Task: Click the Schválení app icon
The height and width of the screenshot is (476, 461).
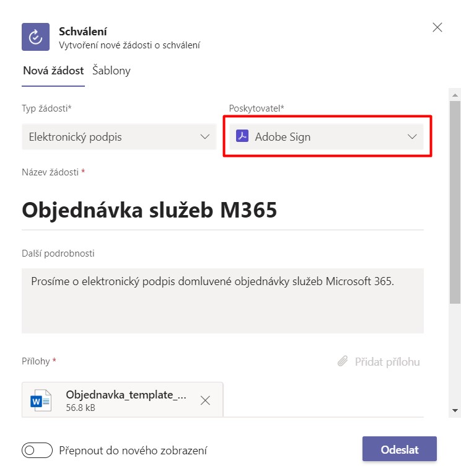Action: tap(35, 37)
